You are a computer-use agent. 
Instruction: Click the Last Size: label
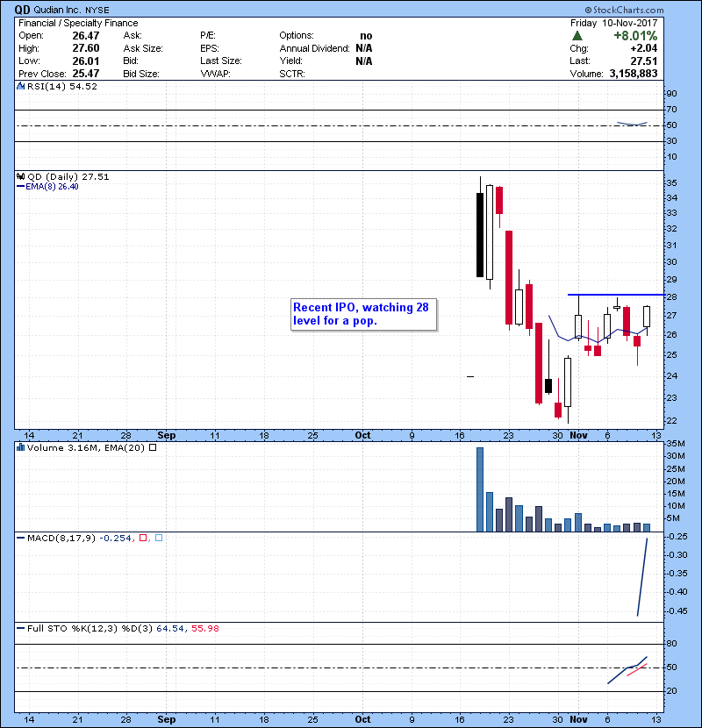point(221,61)
